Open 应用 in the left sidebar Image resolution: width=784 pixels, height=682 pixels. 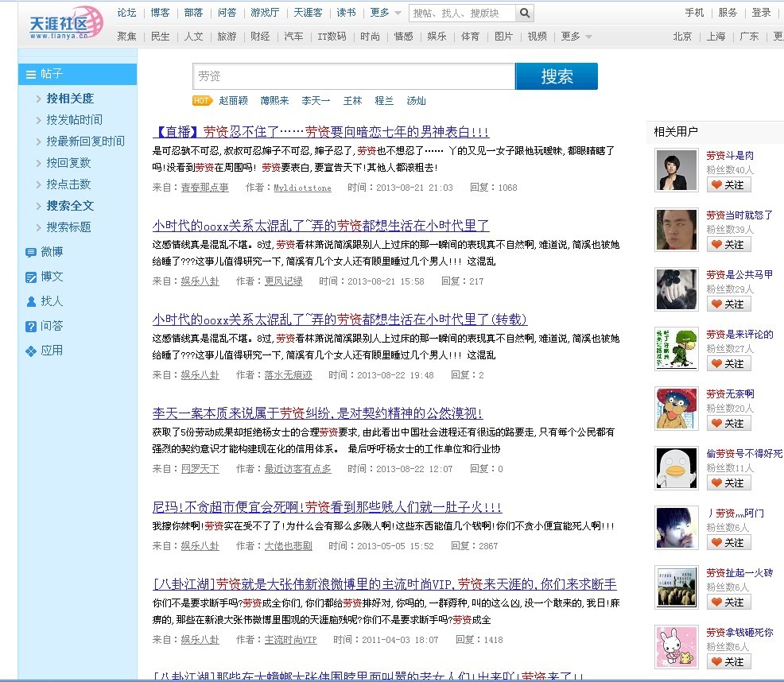tap(52, 351)
